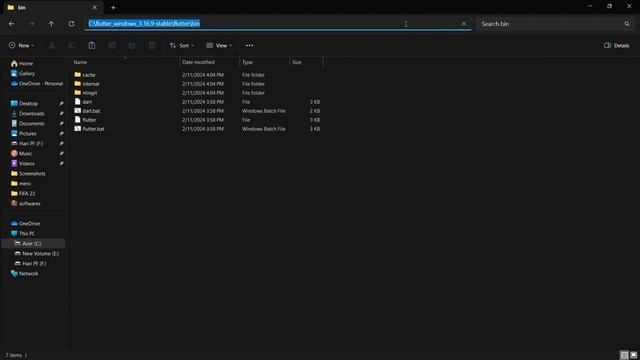Click the Delete trash icon
The height and width of the screenshot is (360, 640).
(x=152, y=45)
